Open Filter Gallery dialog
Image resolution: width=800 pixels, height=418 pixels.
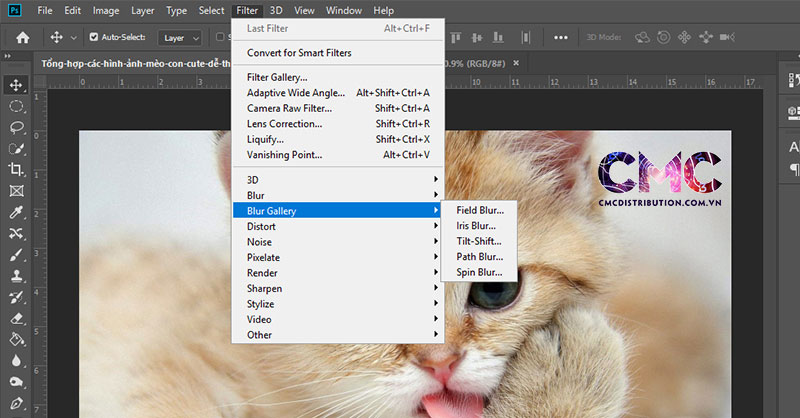pyautogui.click(x=338, y=77)
